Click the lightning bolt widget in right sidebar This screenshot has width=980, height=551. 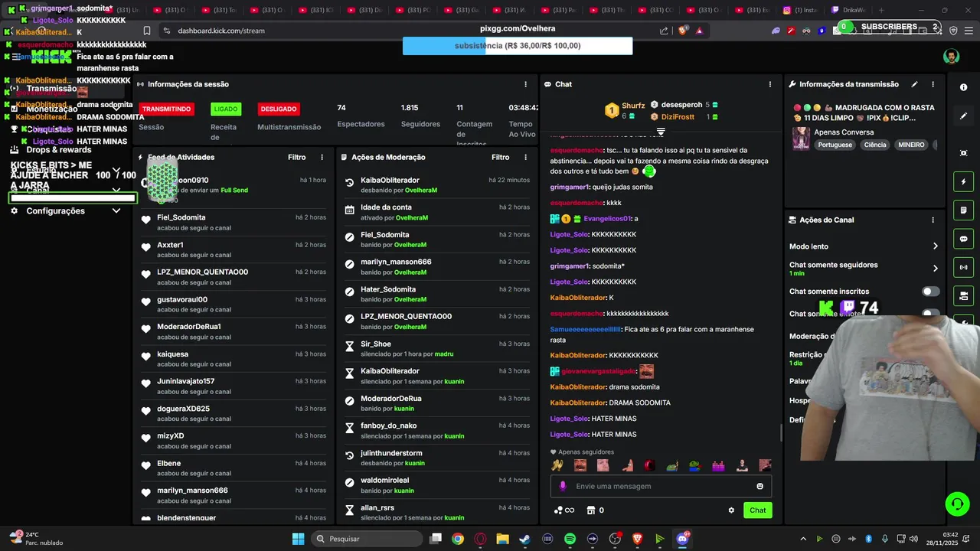(963, 182)
